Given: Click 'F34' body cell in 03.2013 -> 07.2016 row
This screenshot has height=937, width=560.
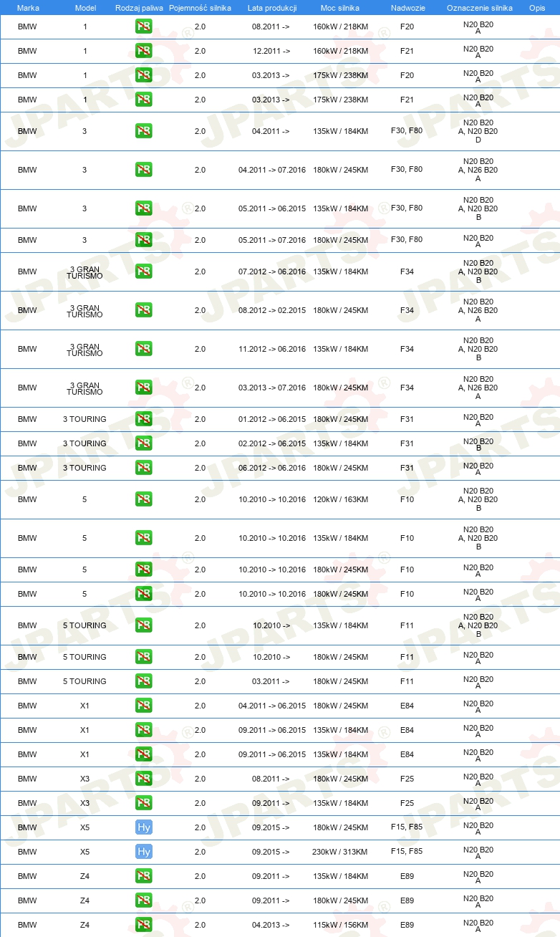Looking at the screenshot, I should pyautogui.click(x=407, y=388).
